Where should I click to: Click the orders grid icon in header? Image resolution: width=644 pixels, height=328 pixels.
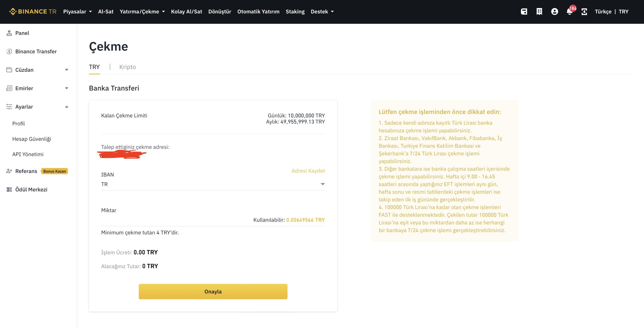tap(539, 12)
